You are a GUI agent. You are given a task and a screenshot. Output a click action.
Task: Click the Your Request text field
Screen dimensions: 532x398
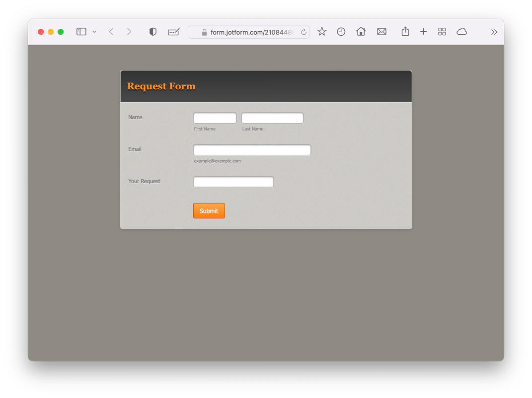(x=233, y=182)
